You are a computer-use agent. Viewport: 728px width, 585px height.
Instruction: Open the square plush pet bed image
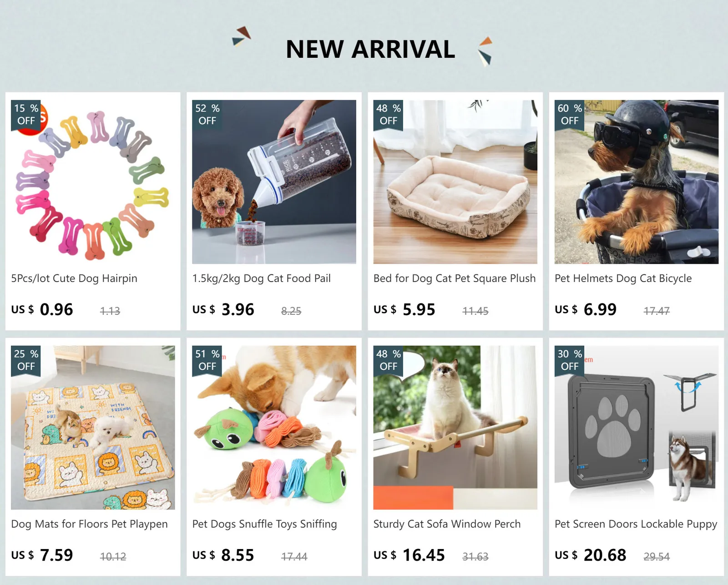click(x=455, y=182)
